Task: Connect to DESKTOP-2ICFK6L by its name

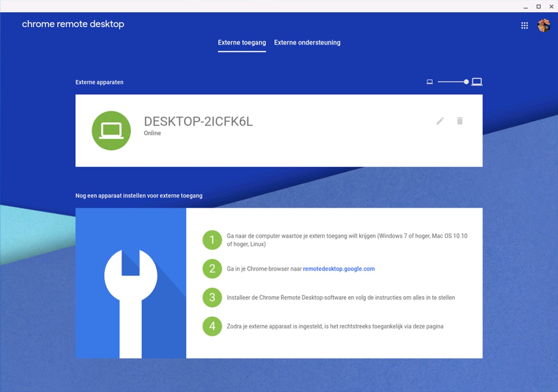Action: click(198, 121)
